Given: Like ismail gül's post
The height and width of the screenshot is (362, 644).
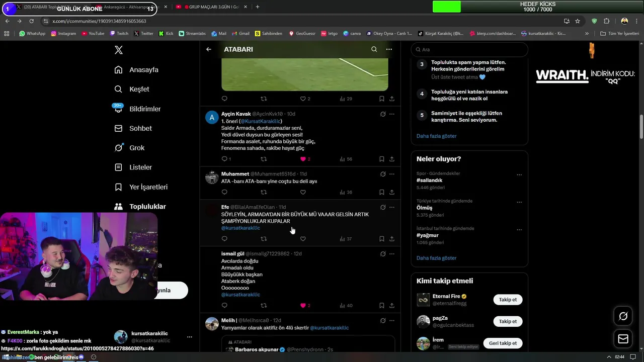Looking at the screenshot, I should point(303,305).
